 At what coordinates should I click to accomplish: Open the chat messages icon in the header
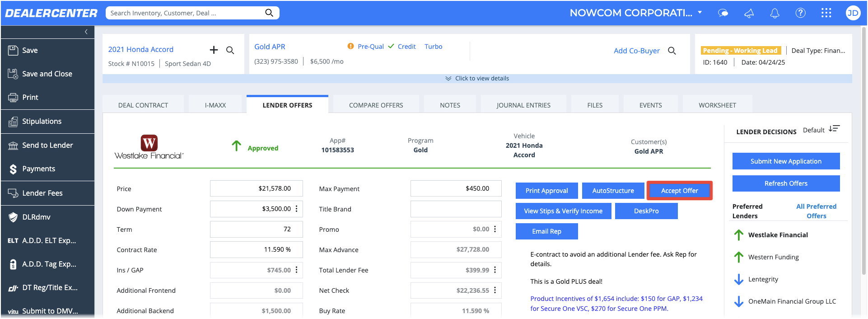pyautogui.click(x=723, y=13)
